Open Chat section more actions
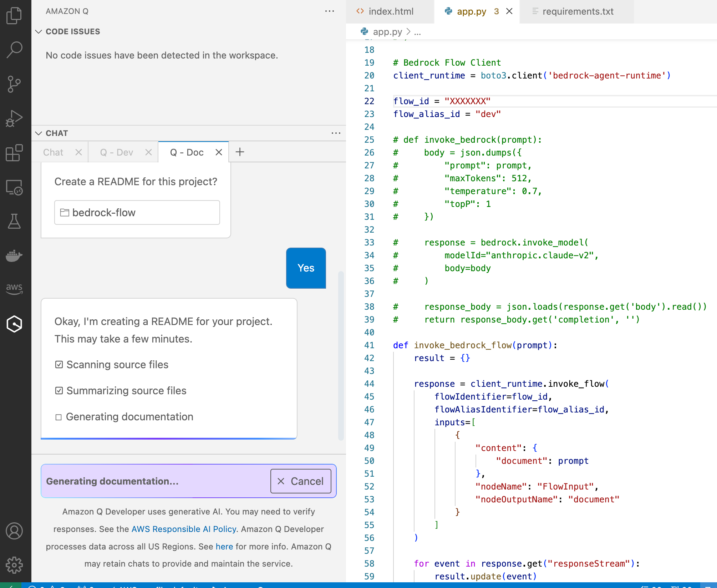717x588 pixels. pyautogui.click(x=336, y=133)
